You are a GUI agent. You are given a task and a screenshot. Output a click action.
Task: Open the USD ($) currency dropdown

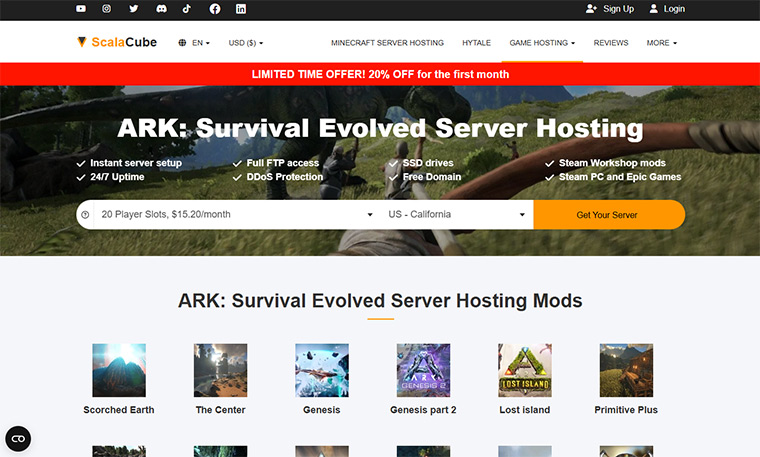246,43
